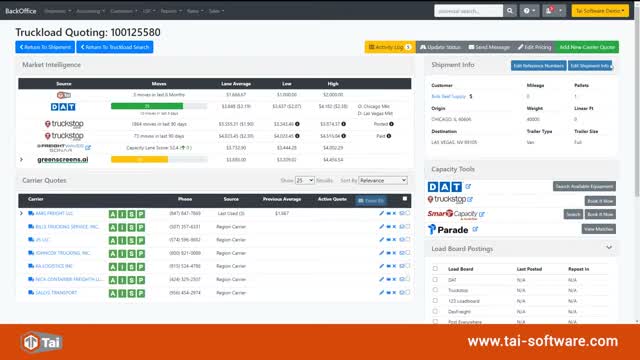The width and height of the screenshot is (640, 360).
Task: Open BILLS TRUCKING SERVICE, INC. carrier link
Action: point(67,227)
